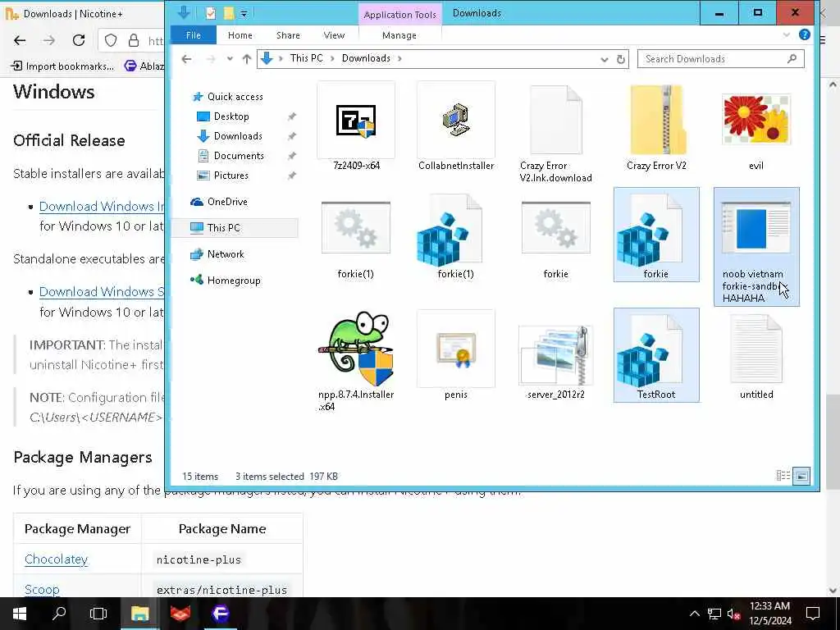Screen dimensions: 840x630
Task: Select This PC in navigation pane
Action: point(235,228)
